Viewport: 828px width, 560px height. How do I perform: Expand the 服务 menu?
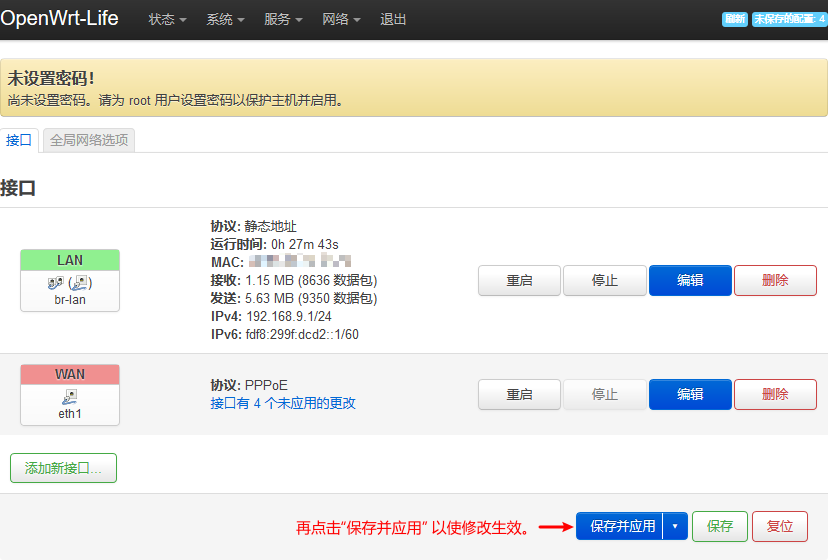point(283,20)
